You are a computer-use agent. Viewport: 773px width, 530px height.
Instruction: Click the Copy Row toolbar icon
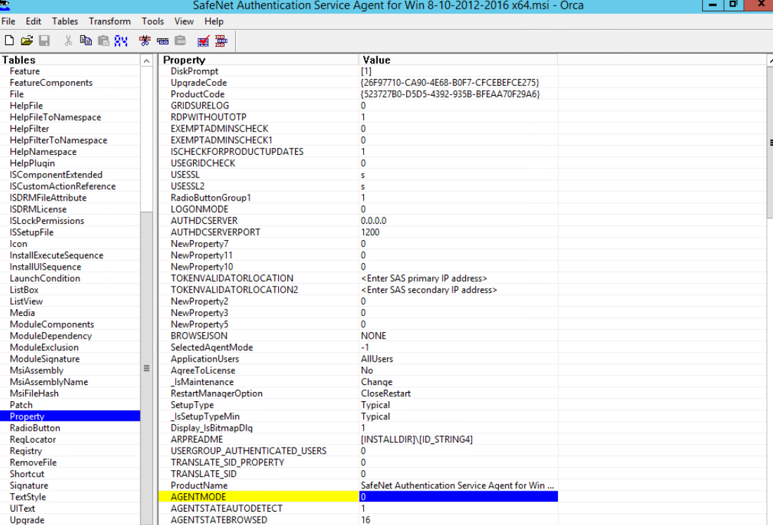click(163, 40)
